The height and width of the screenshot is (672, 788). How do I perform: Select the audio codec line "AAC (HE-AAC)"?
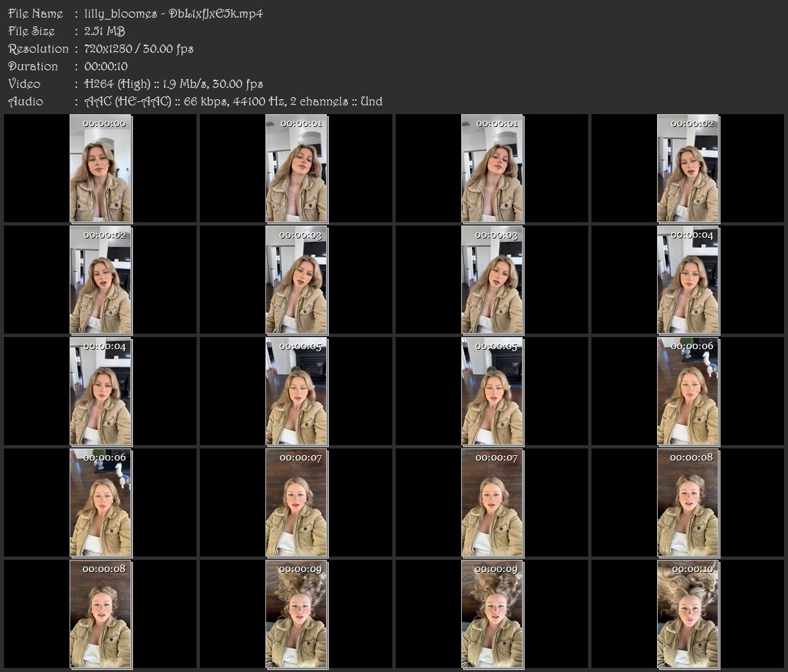point(128,101)
